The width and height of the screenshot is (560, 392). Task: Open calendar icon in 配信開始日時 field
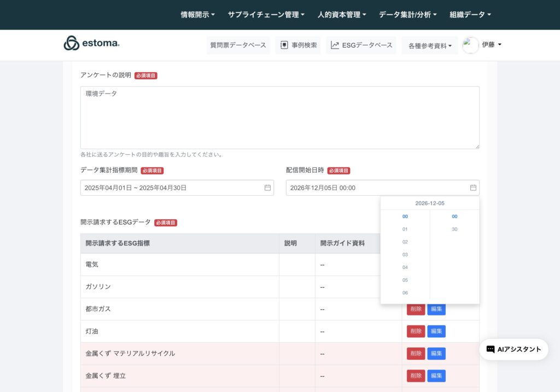(x=473, y=188)
